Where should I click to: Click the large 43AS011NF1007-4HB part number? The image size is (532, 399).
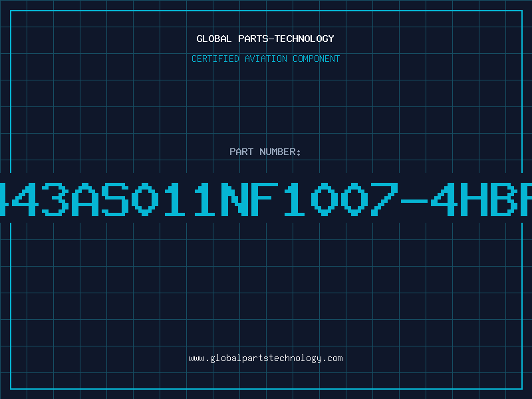(x=266, y=199)
